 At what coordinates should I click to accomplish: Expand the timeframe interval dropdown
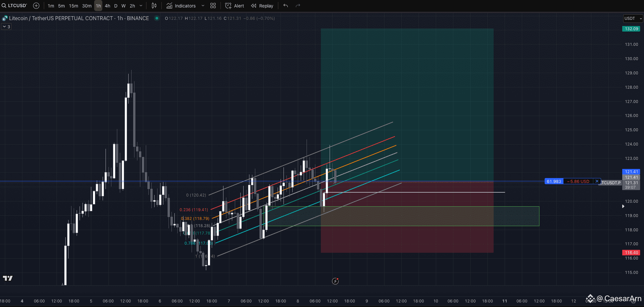point(141,6)
